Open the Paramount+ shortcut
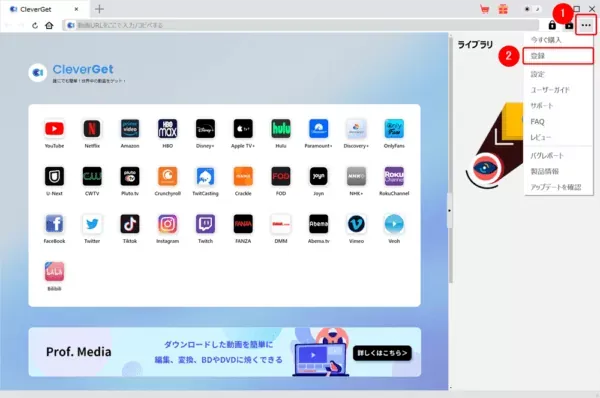Screen dimensions: 600x398 point(318,129)
